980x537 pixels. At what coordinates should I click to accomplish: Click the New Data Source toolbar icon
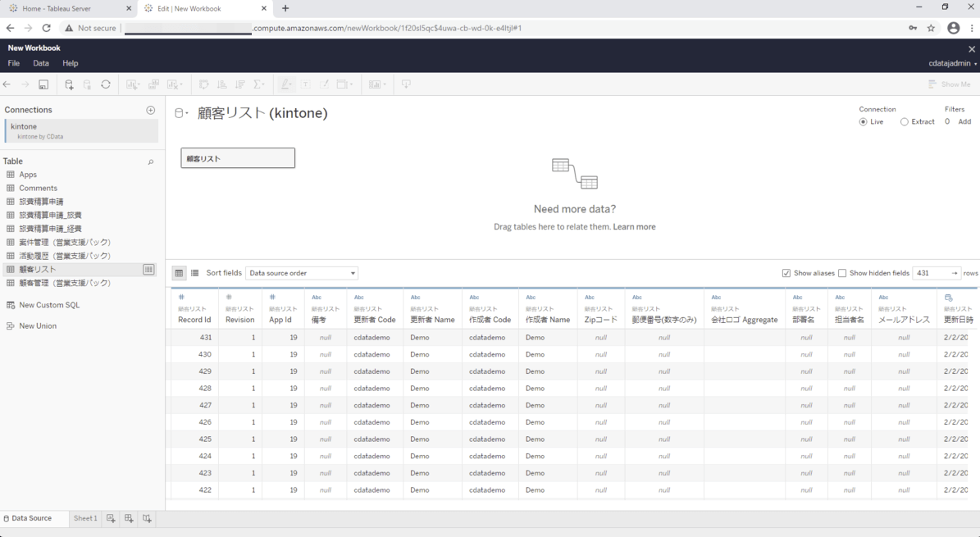(69, 84)
